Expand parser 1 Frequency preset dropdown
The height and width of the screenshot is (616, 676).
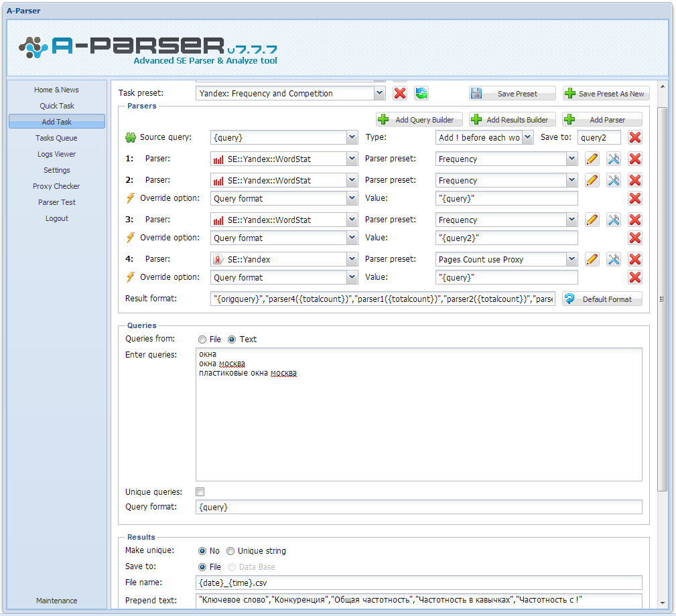click(571, 159)
